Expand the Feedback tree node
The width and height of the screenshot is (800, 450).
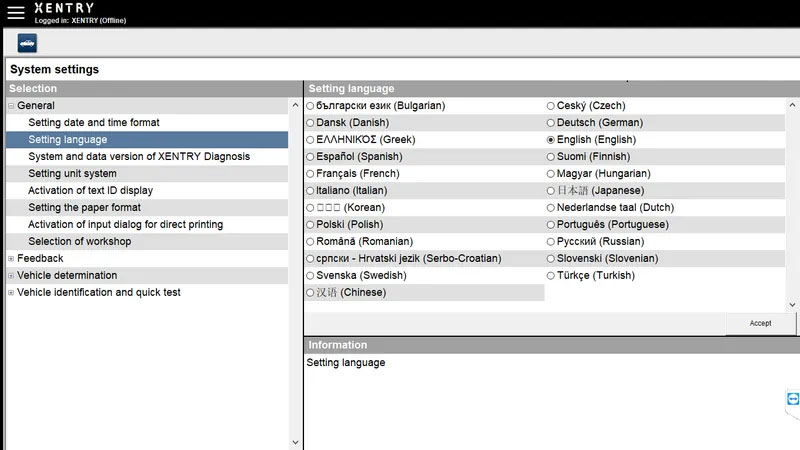11,259
